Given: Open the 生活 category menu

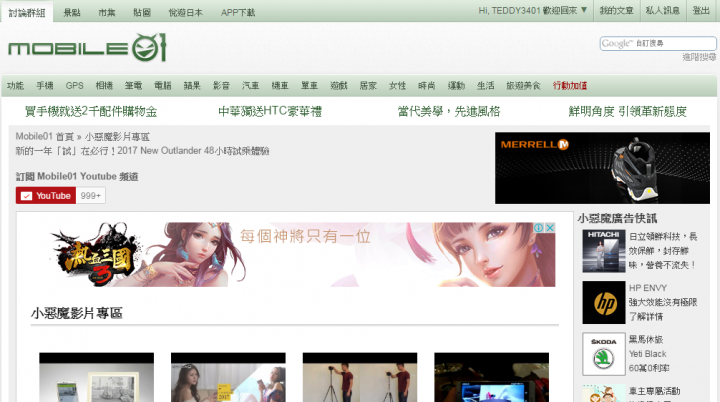Looking at the screenshot, I should coord(486,85).
